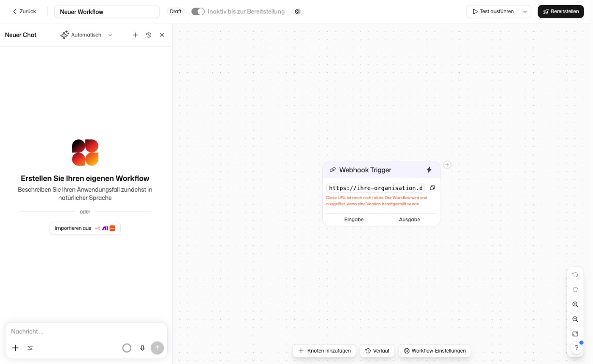The image size is (593, 364).
Task: Send the chat message
Action: (x=157, y=348)
